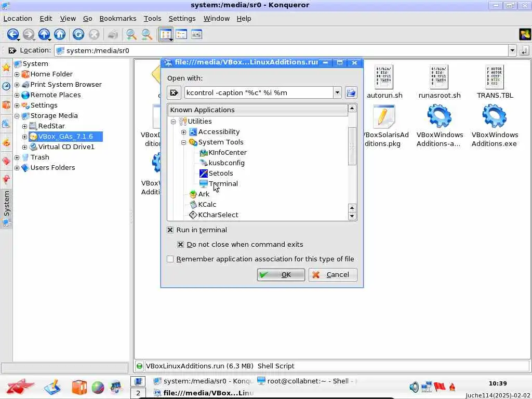Zoom in with the magnifier plus icon
The image size is (532, 399).
pyautogui.click(x=131, y=34)
